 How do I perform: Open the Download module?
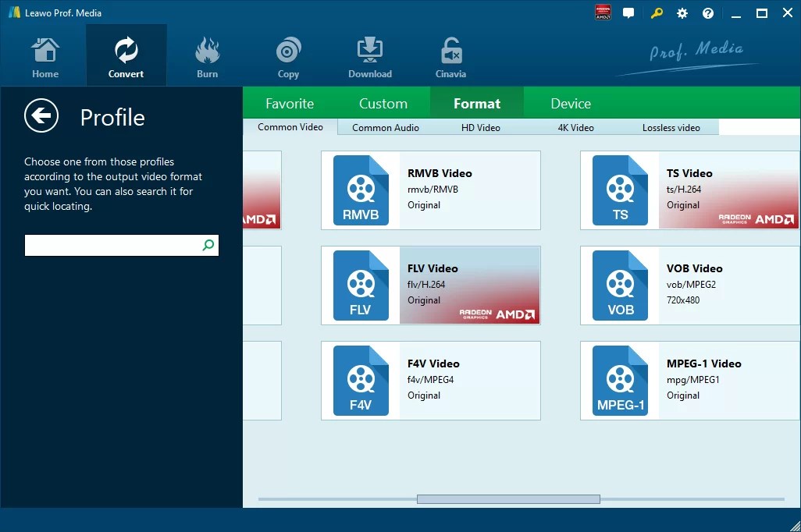pos(369,55)
